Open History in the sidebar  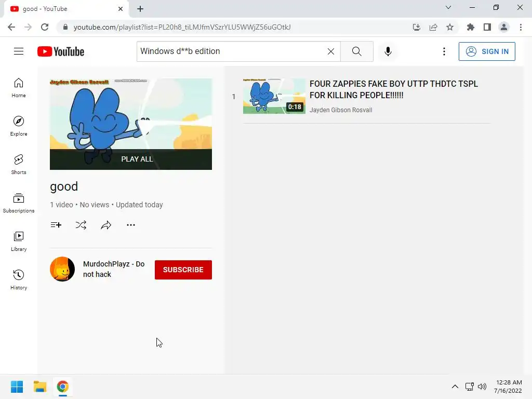pyautogui.click(x=19, y=280)
